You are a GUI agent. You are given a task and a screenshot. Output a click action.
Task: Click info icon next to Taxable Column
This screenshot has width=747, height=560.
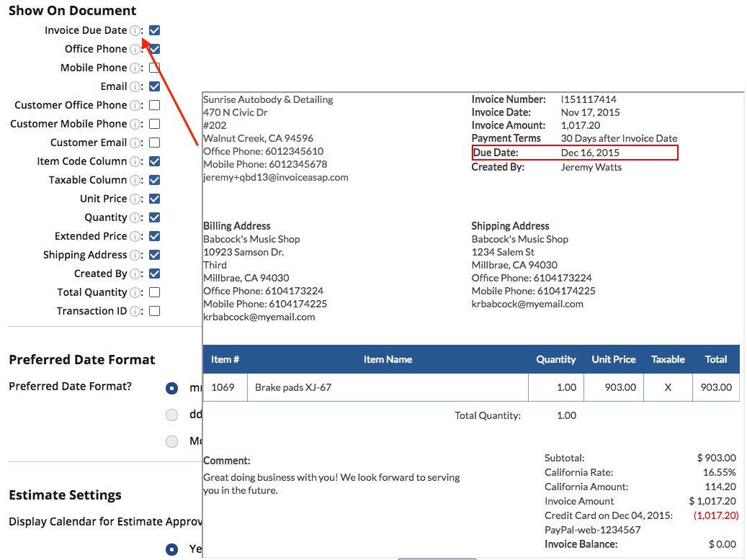tap(135, 181)
